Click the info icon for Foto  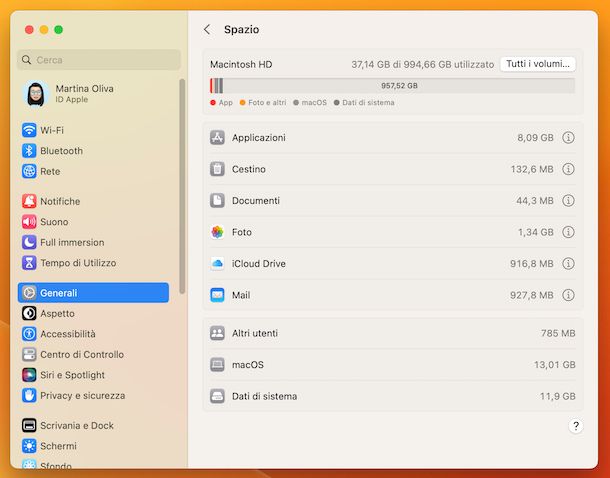[568, 232]
